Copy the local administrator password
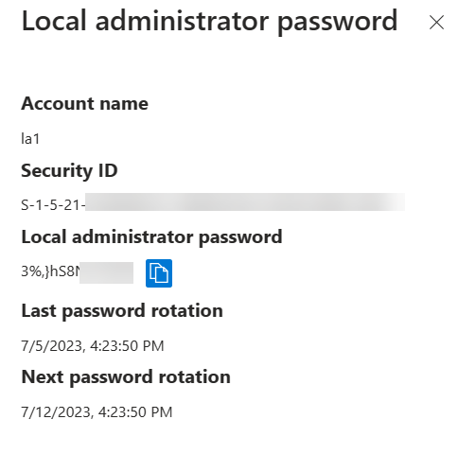This screenshot has width=476, height=472. pyautogui.click(x=159, y=273)
